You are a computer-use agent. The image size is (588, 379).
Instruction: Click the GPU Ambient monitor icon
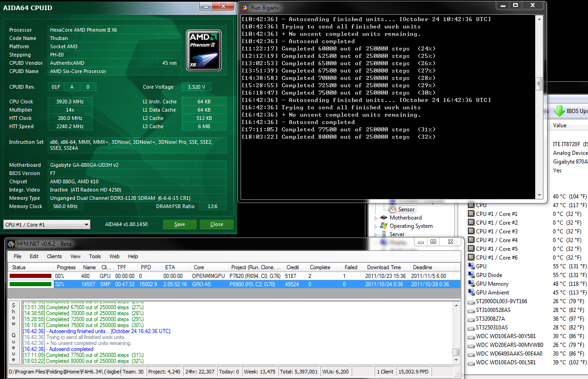[471, 293]
